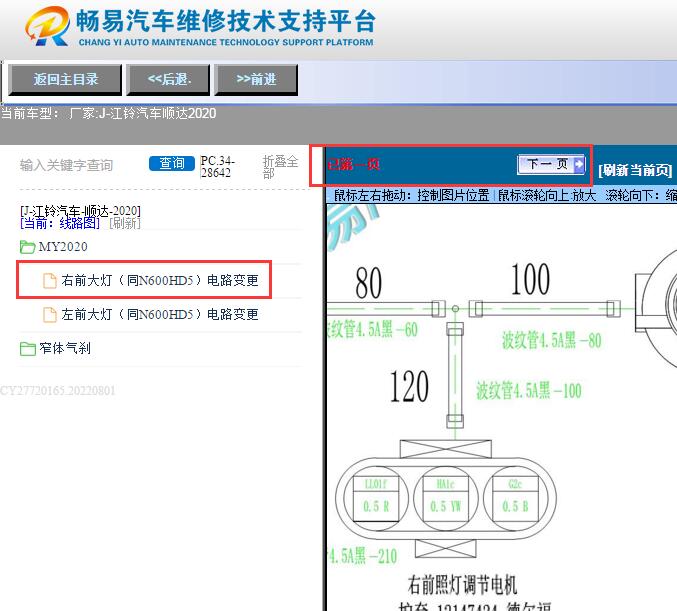The height and width of the screenshot is (611, 677).
Task: Click 折叠全部 to collapse all
Action: click(280, 167)
